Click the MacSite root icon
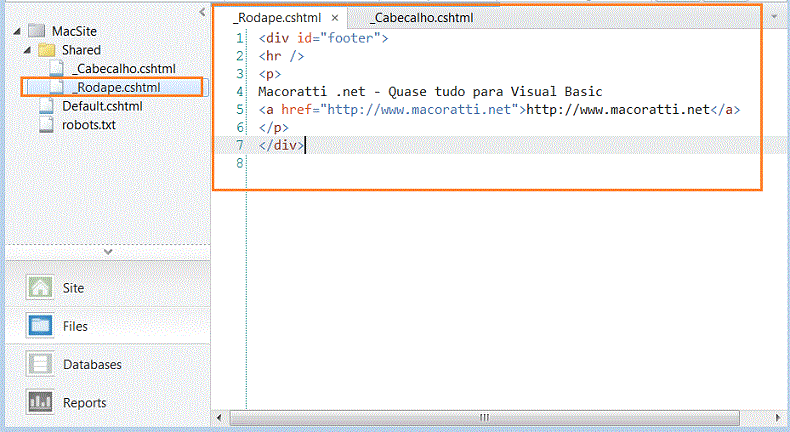This screenshot has height=432, width=790. tap(36, 31)
